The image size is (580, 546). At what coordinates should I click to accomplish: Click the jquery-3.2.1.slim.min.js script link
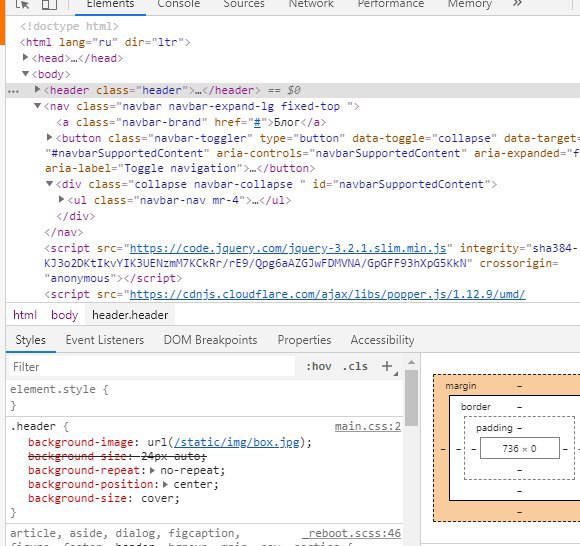tap(288, 248)
